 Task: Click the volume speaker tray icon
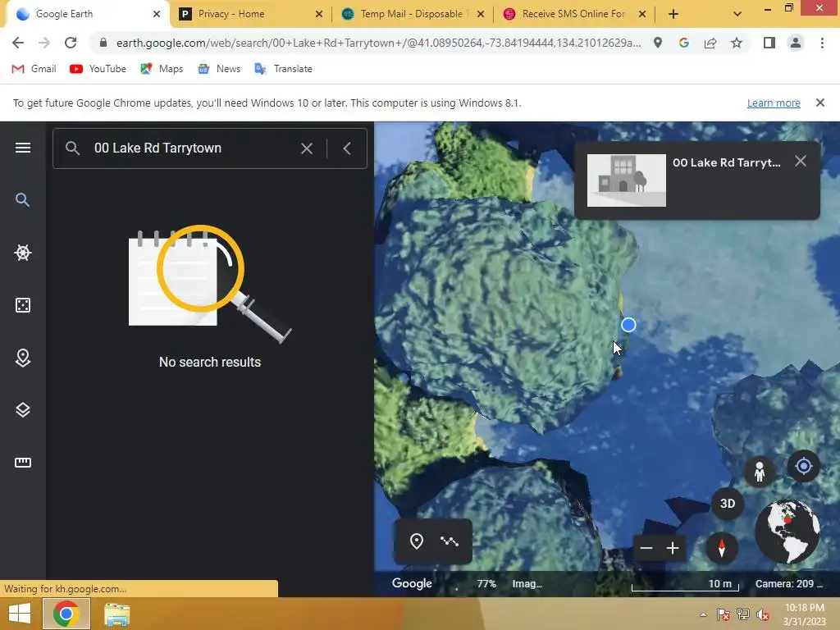coord(762,614)
